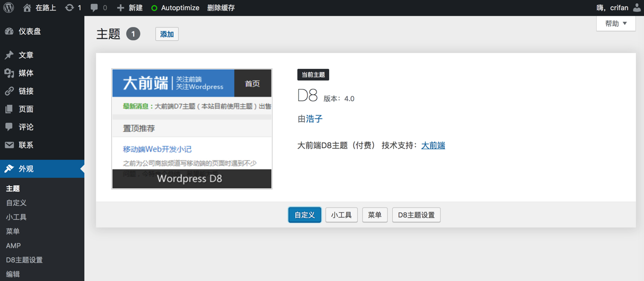Click the dashboard gauge icon
The height and width of the screenshot is (281, 644).
(9, 31)
